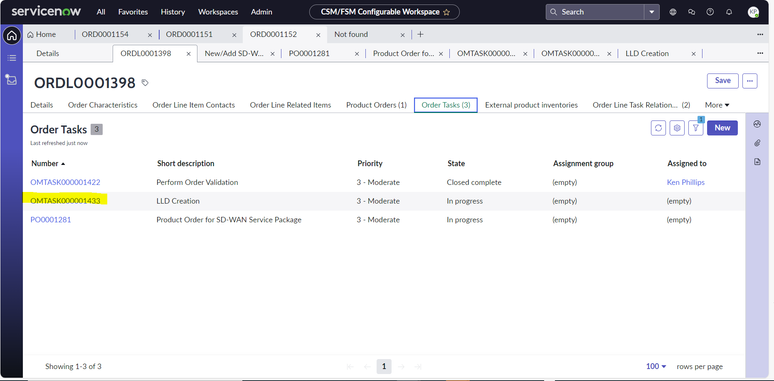Expand the More tabs dropdown
774x381 pixels.
point(717,105)
